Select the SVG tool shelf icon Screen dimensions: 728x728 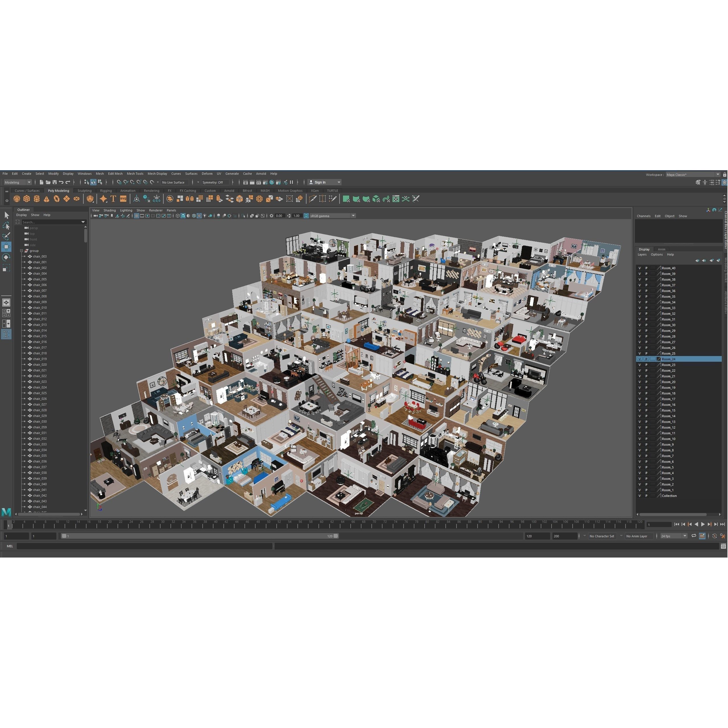coord(123,199)
